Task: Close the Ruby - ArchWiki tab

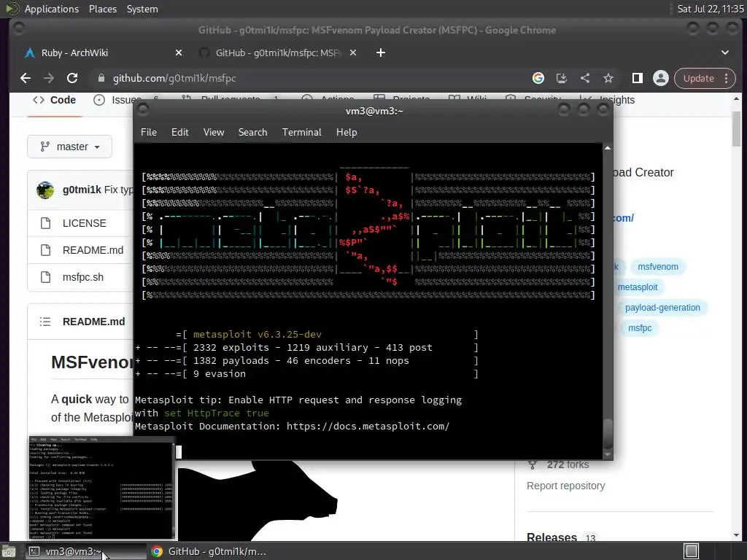Action: coord(179,52)
